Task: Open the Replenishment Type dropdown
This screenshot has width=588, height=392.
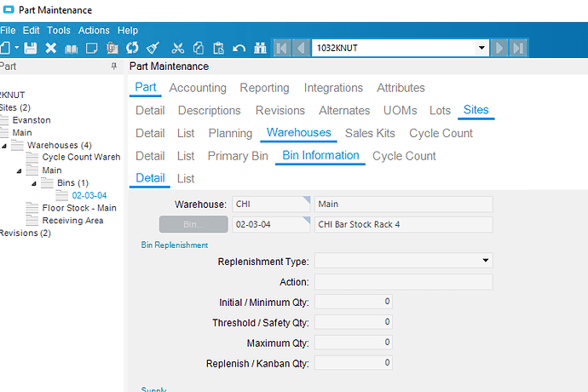Action: click(x=485, y=260)
